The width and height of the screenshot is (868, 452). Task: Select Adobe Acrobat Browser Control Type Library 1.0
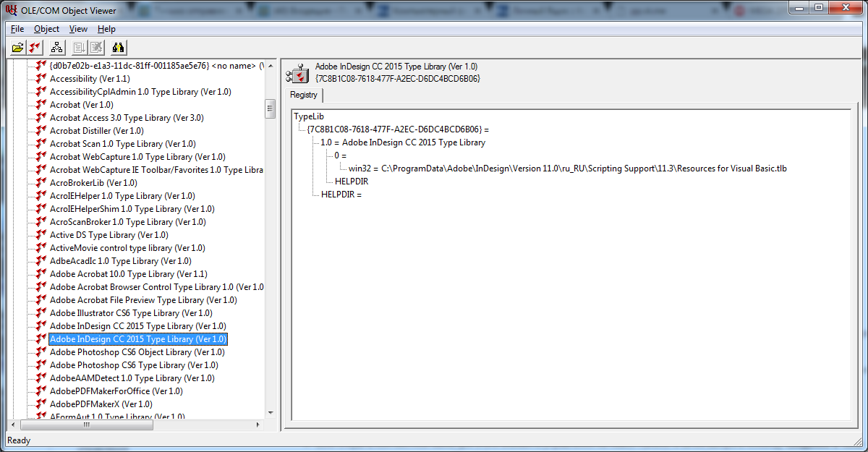tap(156, 287)
